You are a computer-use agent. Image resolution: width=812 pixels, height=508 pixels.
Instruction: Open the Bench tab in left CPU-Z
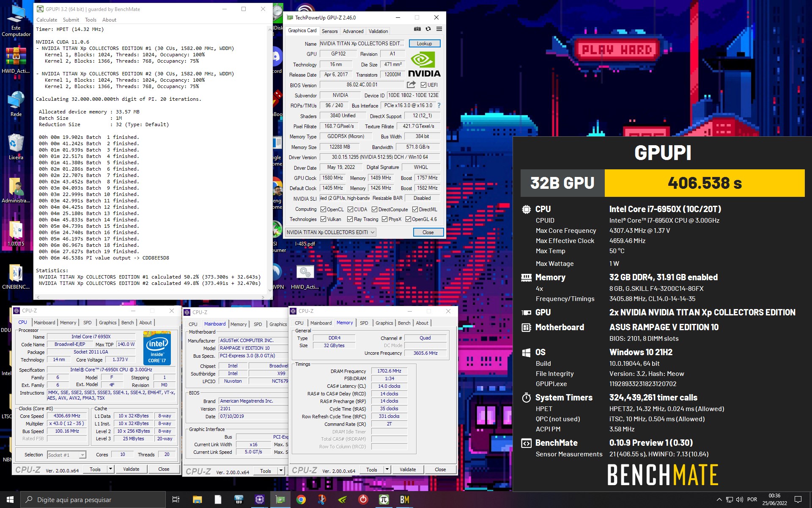pyautogui.click(x=127, y=323)
